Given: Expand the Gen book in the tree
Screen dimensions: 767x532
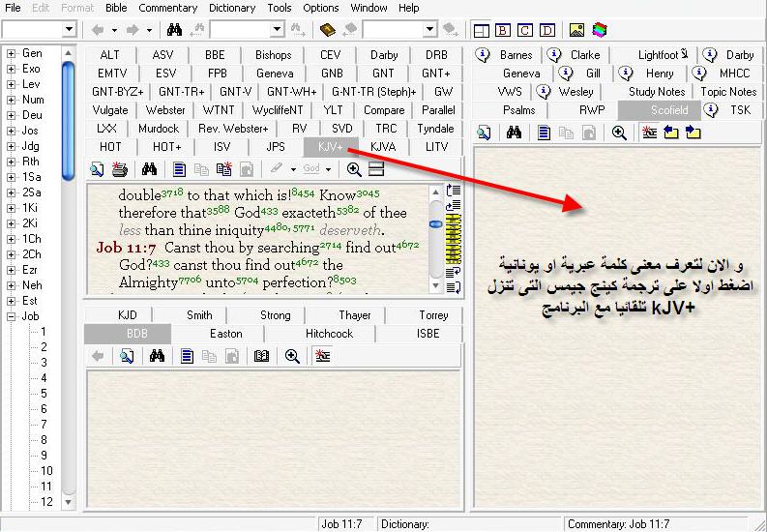Looking at the screenshot, I should click(x=11, y=53).
